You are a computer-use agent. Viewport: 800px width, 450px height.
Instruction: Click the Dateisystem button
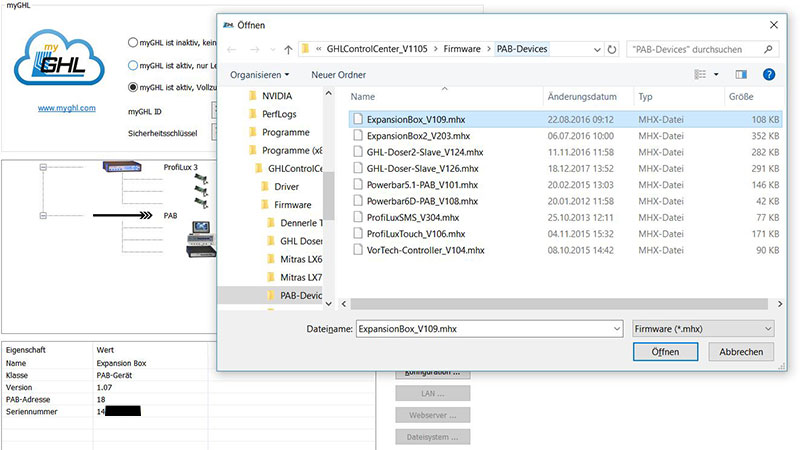point(433,437)
